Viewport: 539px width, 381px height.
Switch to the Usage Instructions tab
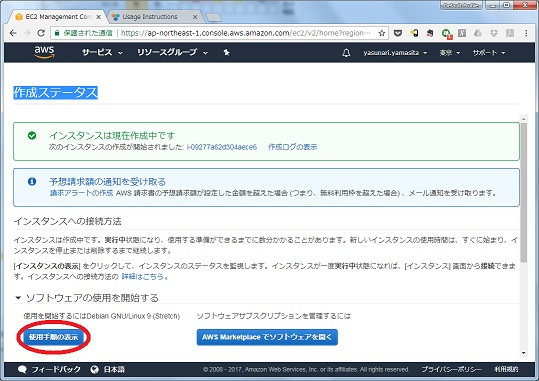point(153,17)
